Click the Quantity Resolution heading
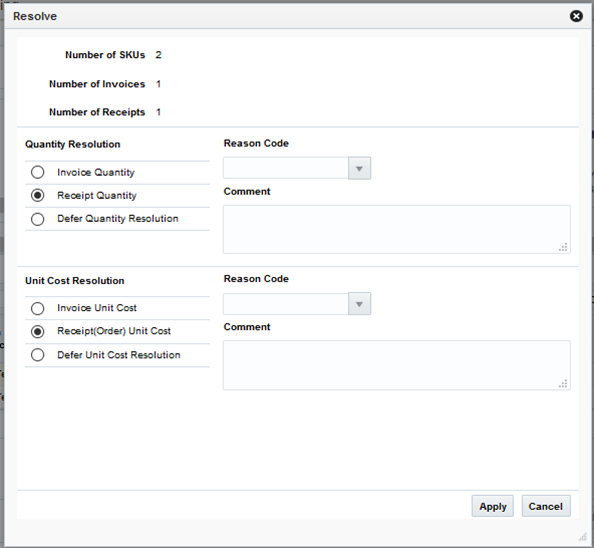 click(73, 144)
